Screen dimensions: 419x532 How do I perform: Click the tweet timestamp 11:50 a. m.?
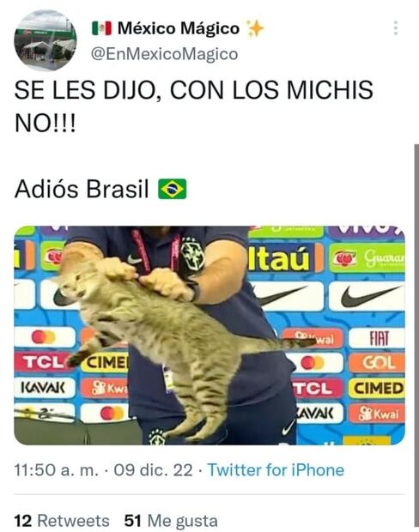coord(57,470)
